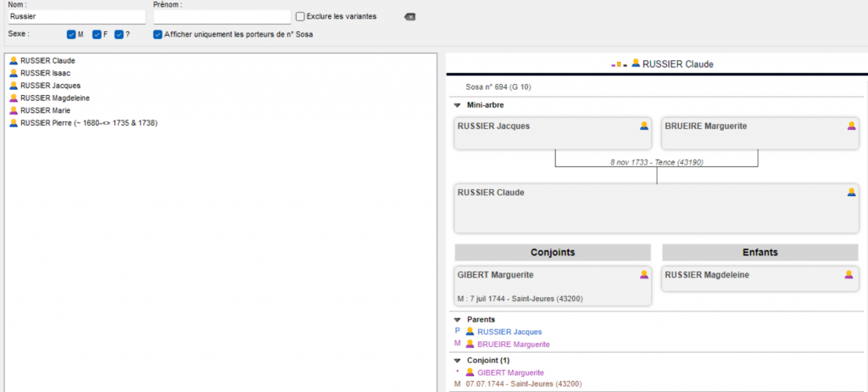
Task: Enable Exclure les variantes checkbox
Action: click(300, 16)
